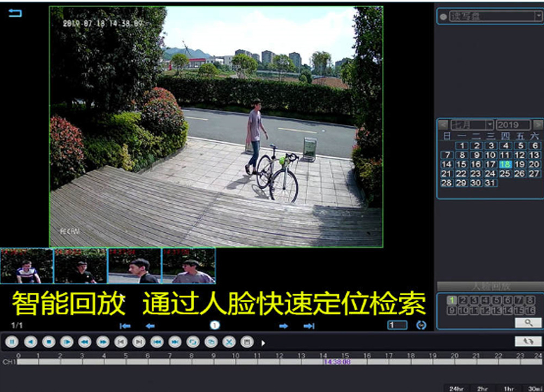Click the scissors cut clip icon

pyautogui.click(x=229, y=342)
